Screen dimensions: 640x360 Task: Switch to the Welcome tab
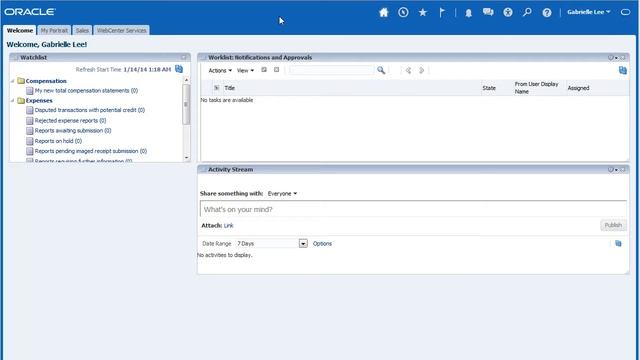(20, 30)
